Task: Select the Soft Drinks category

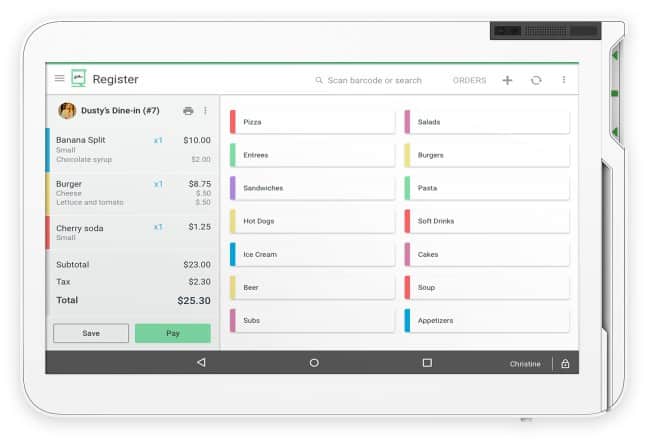Action: pos(487,221)
